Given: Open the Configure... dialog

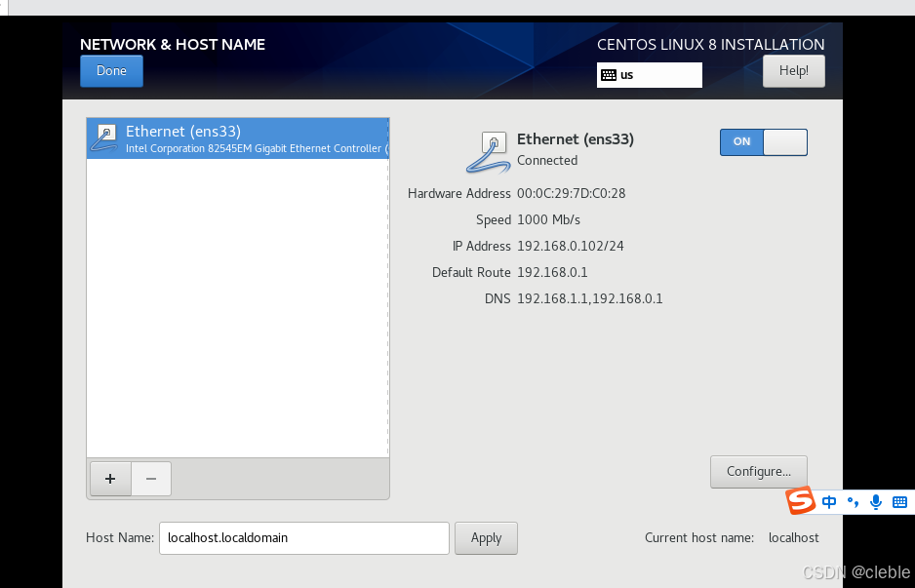Looking at the screenshot, I should coord(759,472).
